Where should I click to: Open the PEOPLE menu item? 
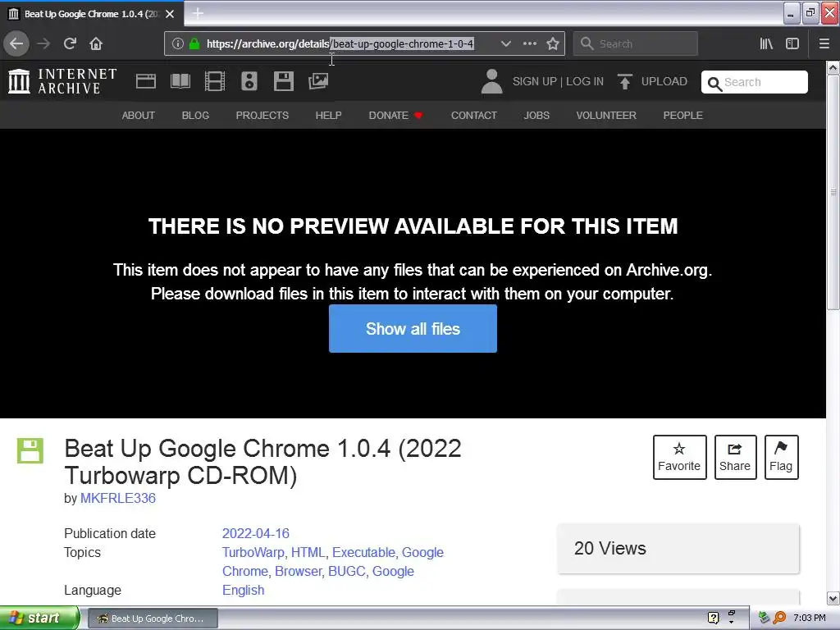682,115
